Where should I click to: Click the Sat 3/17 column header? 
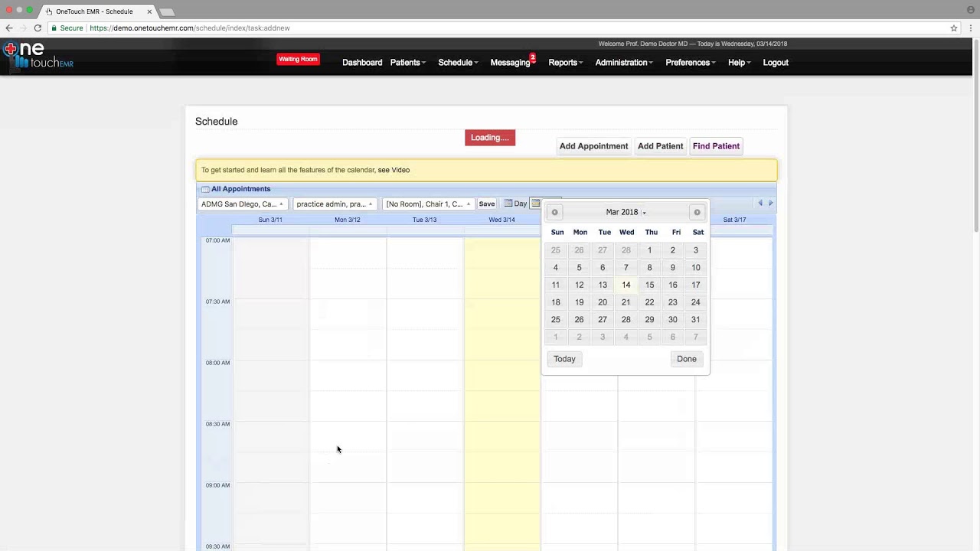point(734,220)
